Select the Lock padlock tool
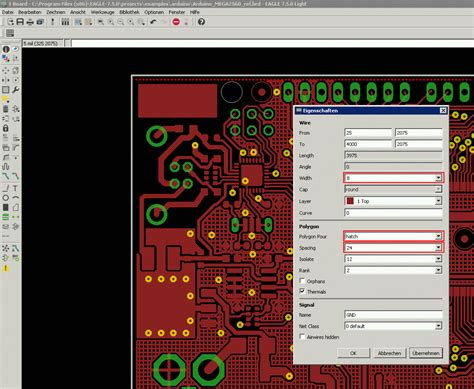Viewport: 474px width, 389px height. point(6,128)
